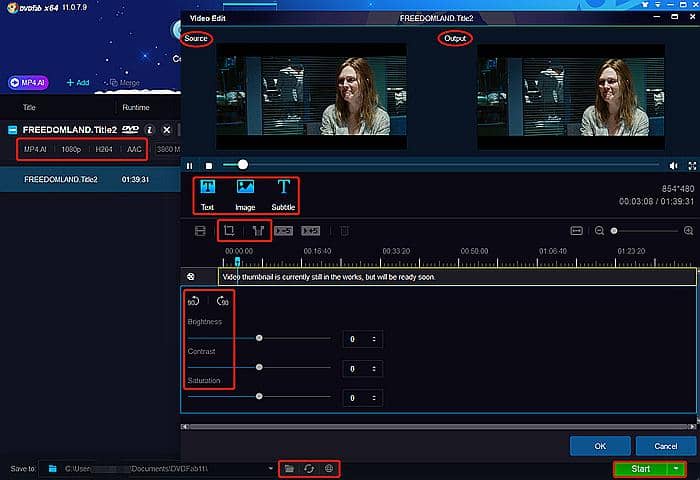This screenshot has height=480, width=700.
Task: Remove FREEDOMLAND.Title2 with the X icon
Action: pos(167,130)
